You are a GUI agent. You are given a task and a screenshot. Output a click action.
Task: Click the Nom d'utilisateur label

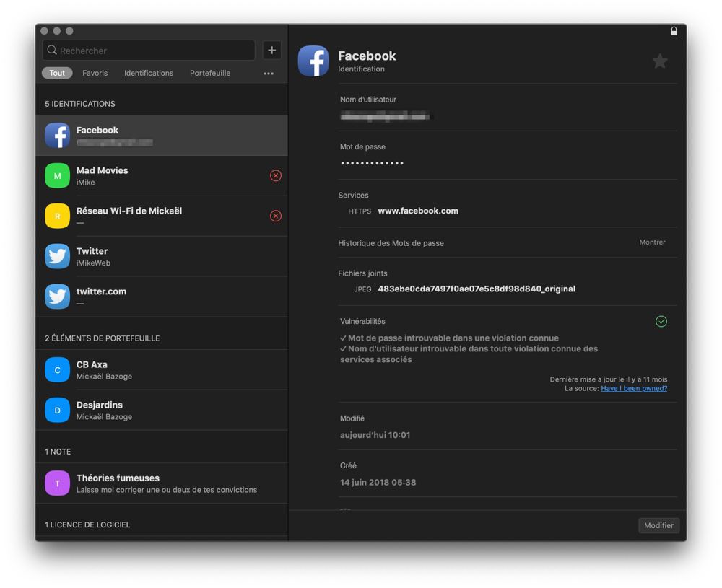(368, 100)
